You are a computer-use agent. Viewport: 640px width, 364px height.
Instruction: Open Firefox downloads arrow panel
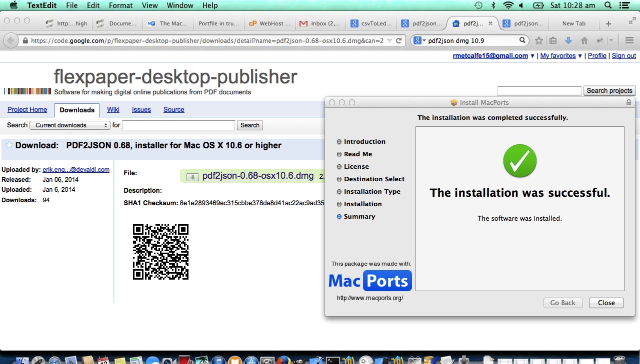pyautogui.click(x=568, y=40)
